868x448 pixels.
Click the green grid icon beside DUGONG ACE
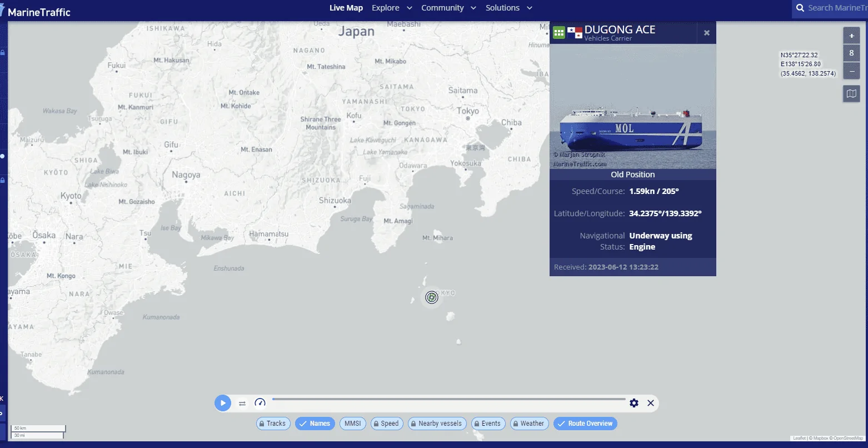[x=558, y=32]
